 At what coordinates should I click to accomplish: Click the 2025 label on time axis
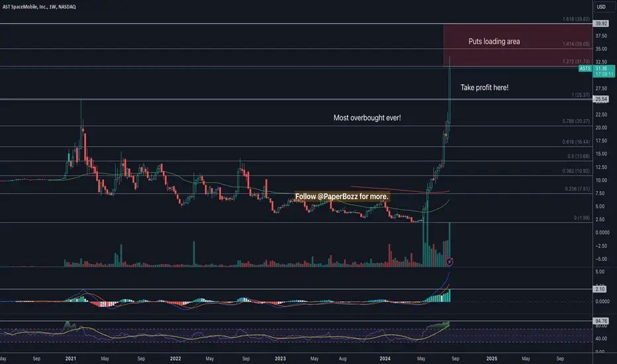click(491, 359)
